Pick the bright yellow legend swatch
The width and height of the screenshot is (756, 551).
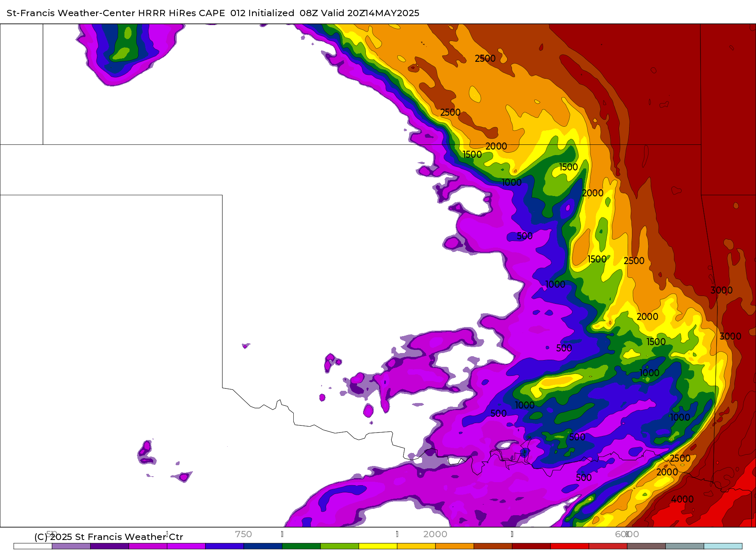378,546
